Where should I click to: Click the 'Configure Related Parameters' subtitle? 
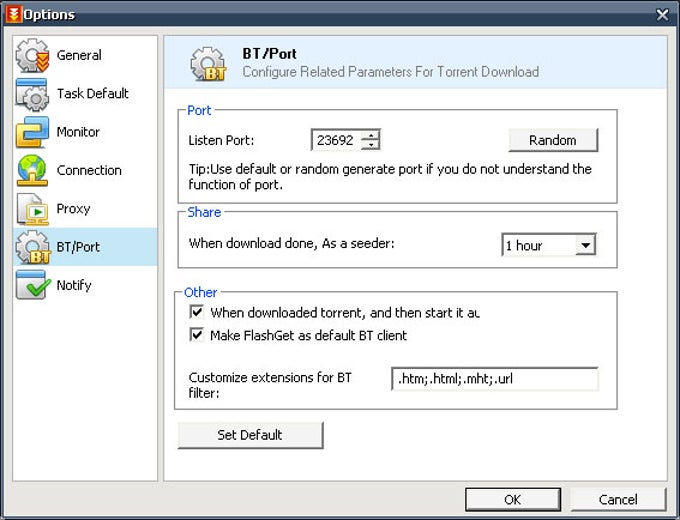[x=391, y=72]
